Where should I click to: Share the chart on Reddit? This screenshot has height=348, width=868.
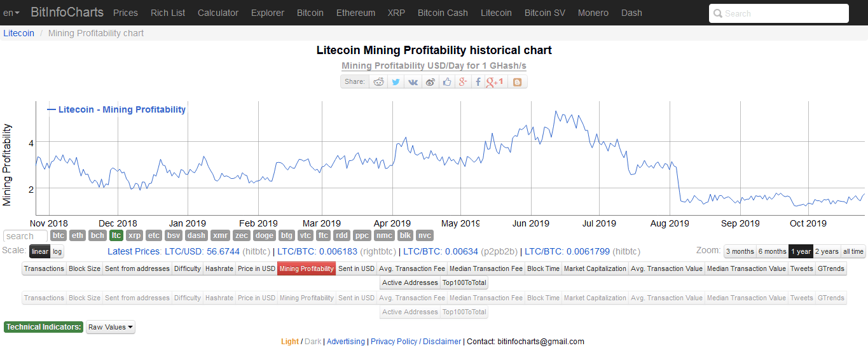(x=378, y=81)
